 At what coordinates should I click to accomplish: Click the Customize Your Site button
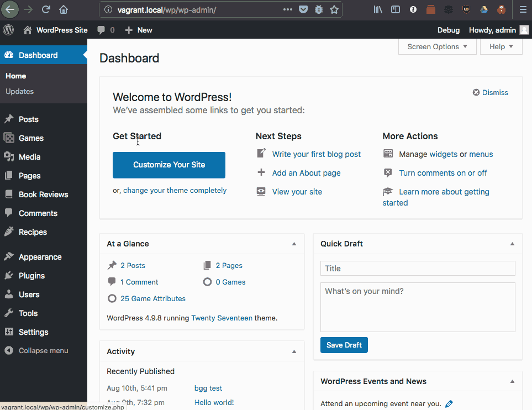click(x=169, y=165)
